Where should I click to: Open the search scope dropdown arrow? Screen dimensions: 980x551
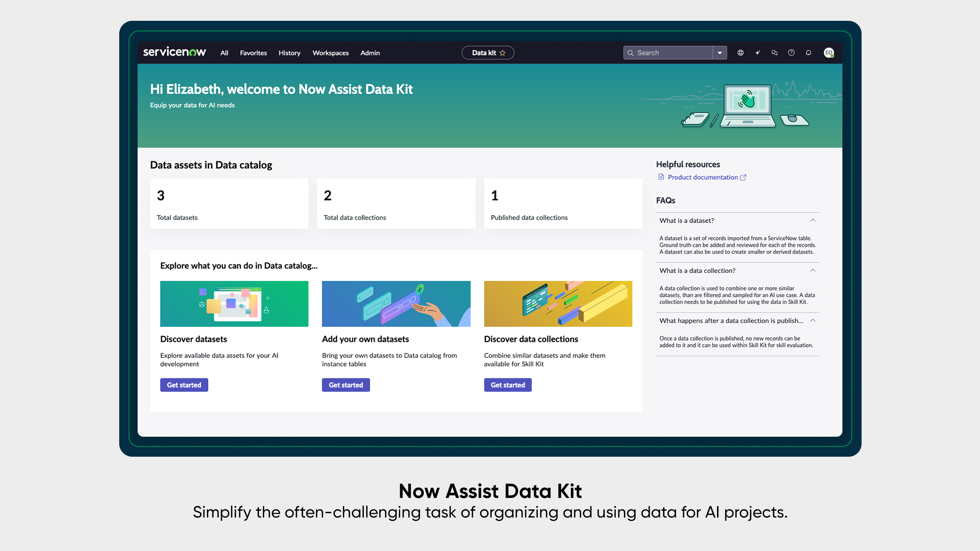point(720,53)
